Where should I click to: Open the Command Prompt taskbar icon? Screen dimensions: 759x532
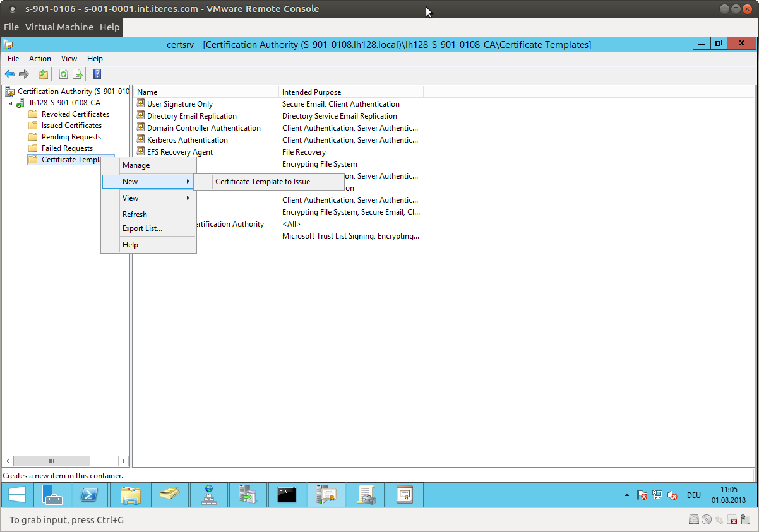point(287,495)
